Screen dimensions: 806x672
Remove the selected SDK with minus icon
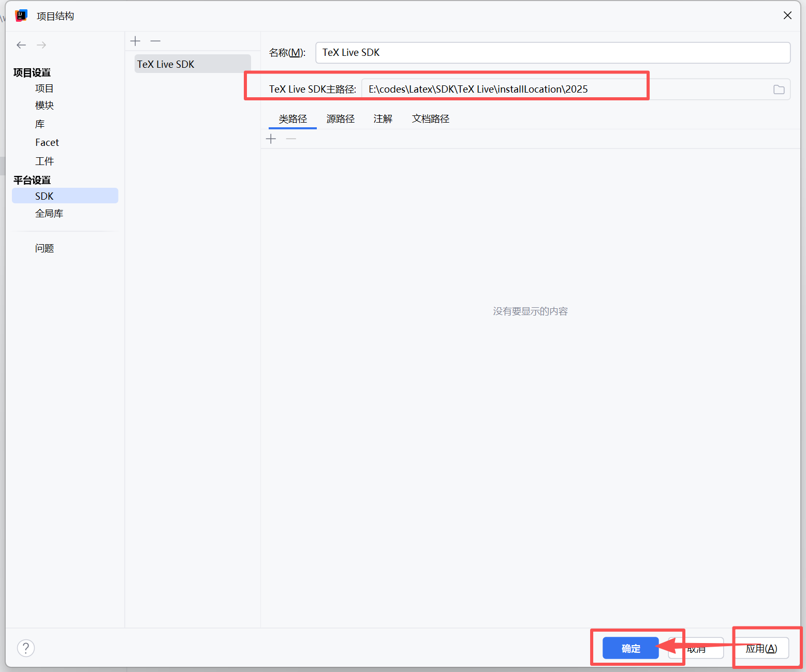coord(155,41)
